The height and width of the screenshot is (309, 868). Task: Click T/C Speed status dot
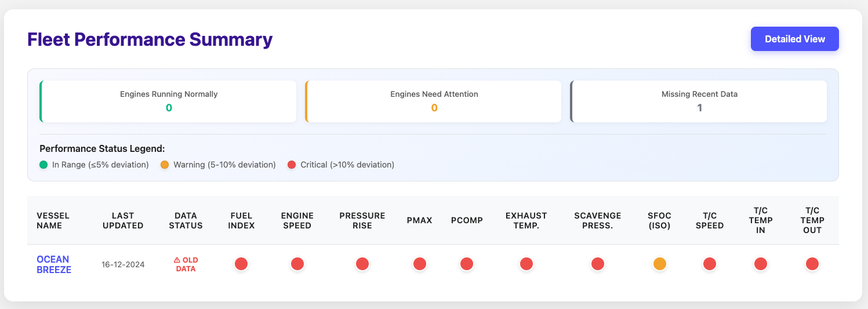(710, 264)
